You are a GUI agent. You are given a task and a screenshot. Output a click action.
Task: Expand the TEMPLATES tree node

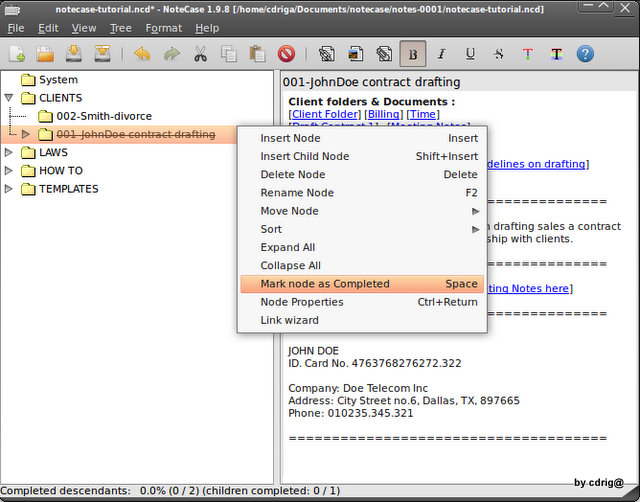pyautogui.click(x=9, y=189)
